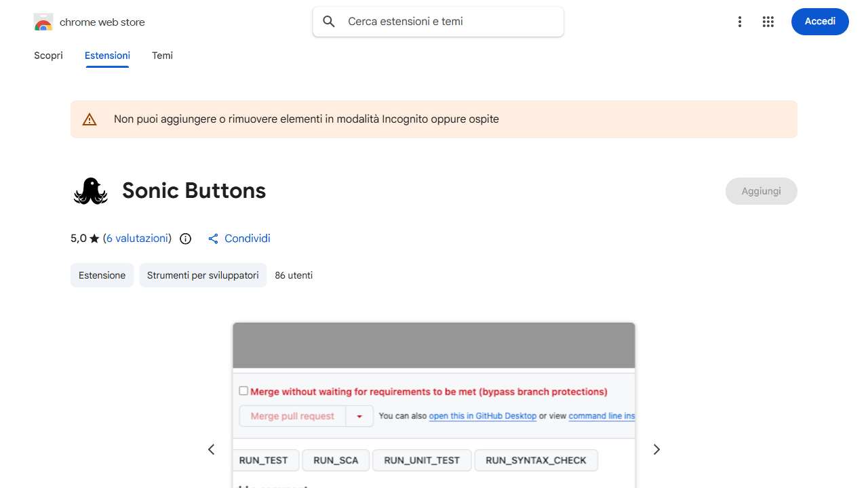868x488 pixels.
Task: Click the Accedi button
Action: click(819, 21)
